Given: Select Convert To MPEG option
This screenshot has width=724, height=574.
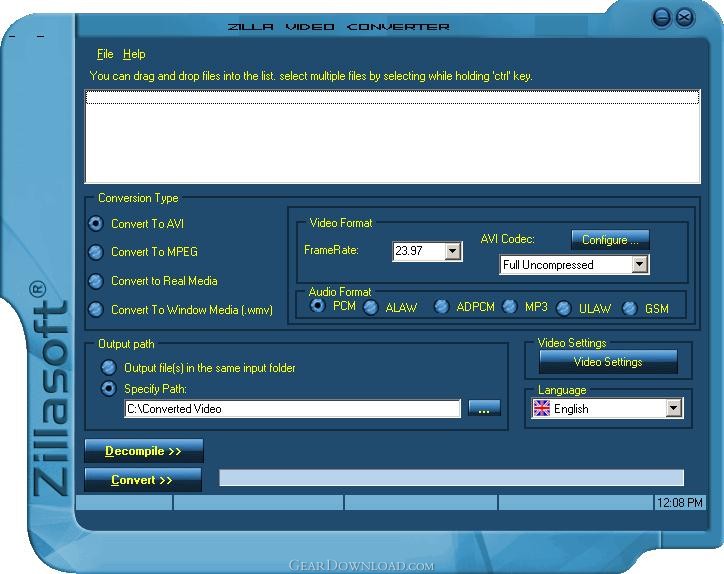Looking at the screenshot, I should (x=96, y=252).
